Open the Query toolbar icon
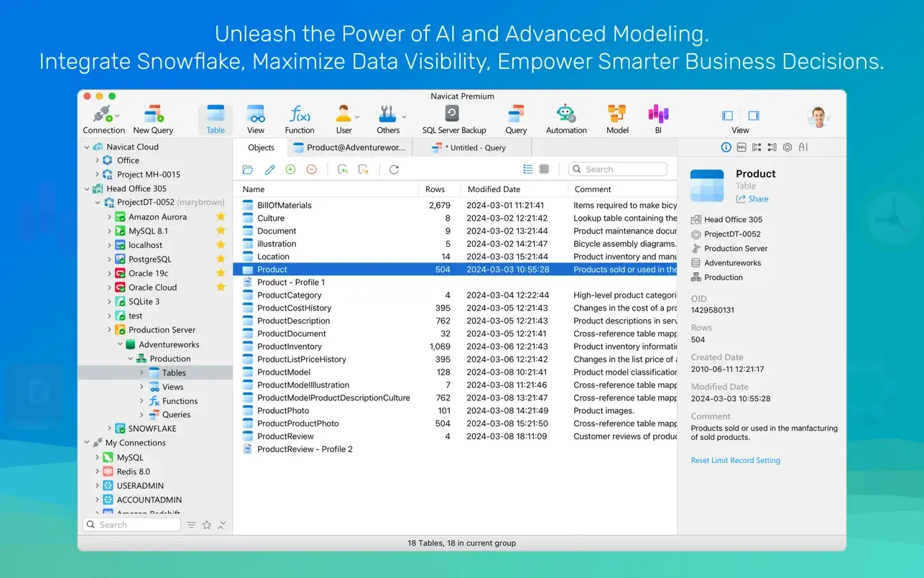 click(x=516, y=120)
